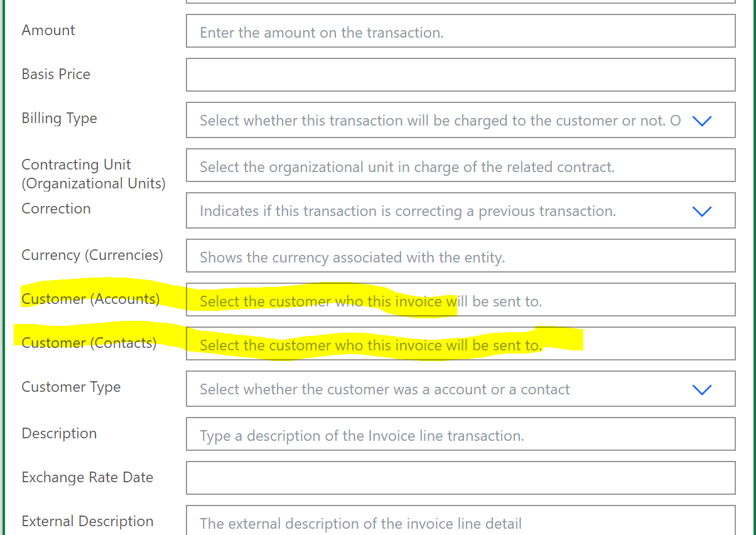Expand the Correction dropdown
756x535 pixels.
[x=460, y=210]
